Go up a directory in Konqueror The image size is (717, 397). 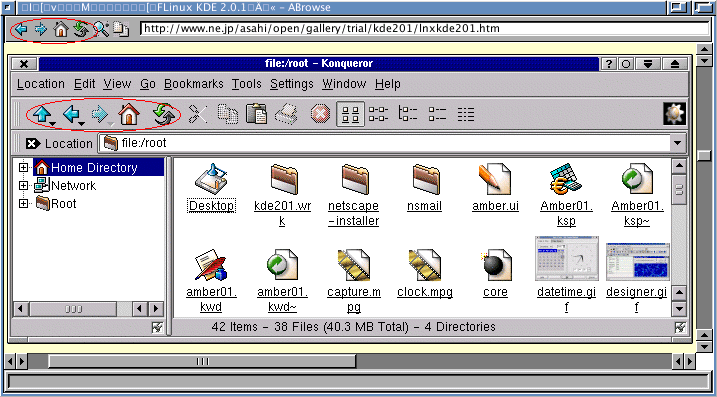click(x=42, y=114)
